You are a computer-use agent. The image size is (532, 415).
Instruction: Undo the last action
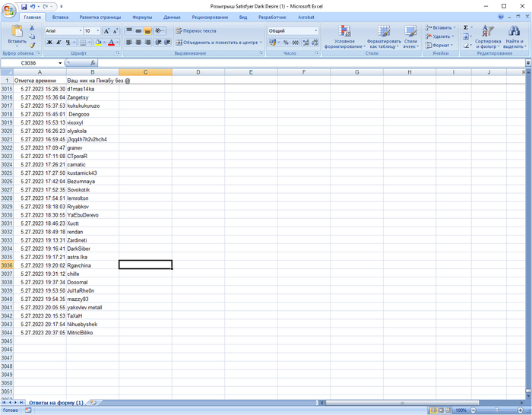(x=33, y=6)
